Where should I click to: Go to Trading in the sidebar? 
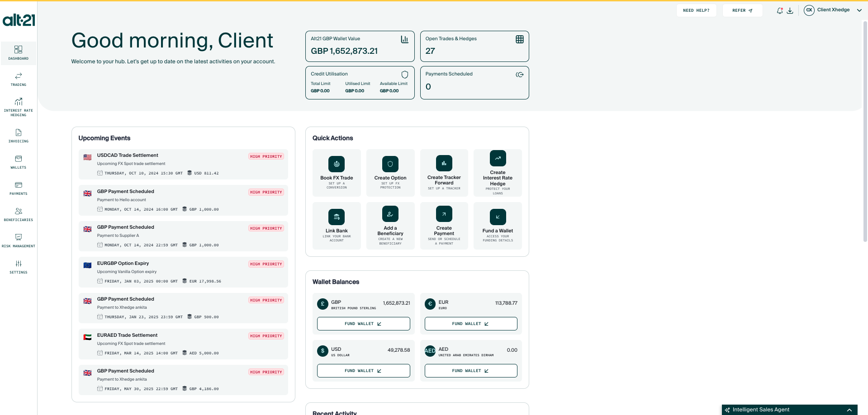click(19, 79)
